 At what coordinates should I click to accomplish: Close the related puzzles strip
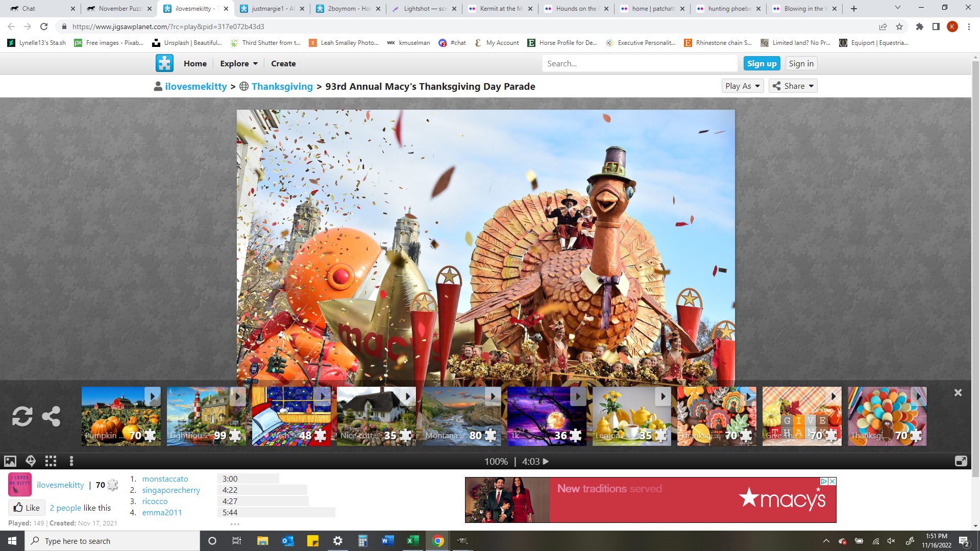click(x=958, y=393)
